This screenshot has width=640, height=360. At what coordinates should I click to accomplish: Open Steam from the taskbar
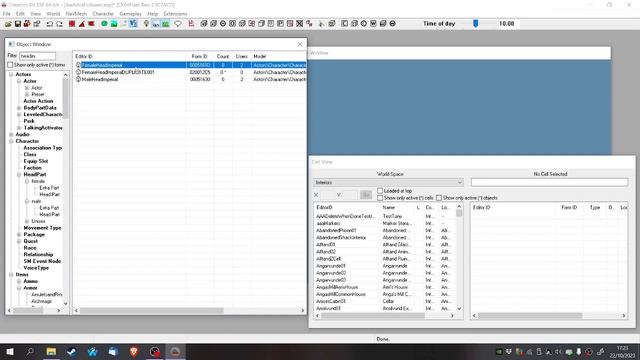point(71,351)
